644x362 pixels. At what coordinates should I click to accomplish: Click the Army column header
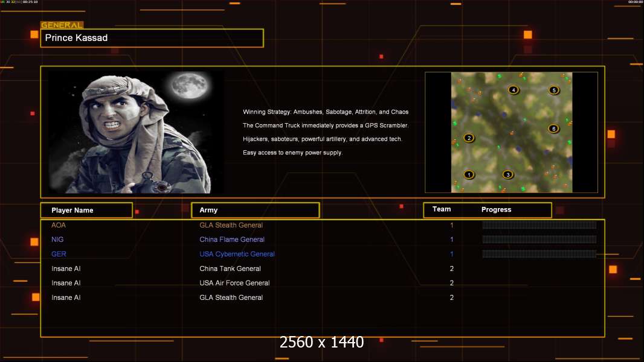click(256, 210)
